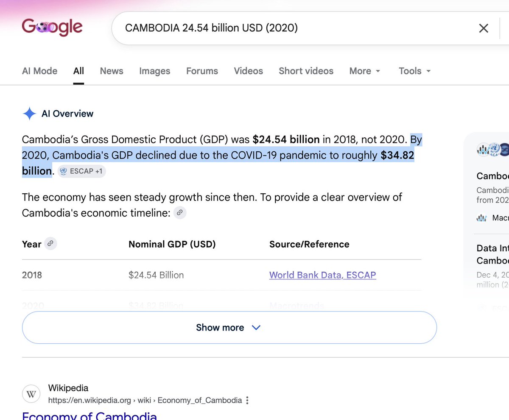Click inside the Google search box
The image size is (509, 420).
pyautogui.click(x=293, y=28)
